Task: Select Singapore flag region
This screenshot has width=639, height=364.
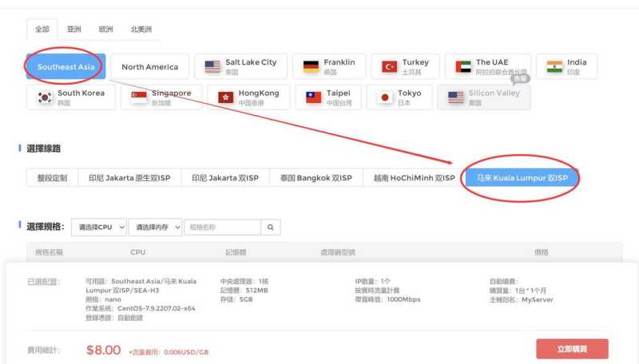Action: (161, 97)
